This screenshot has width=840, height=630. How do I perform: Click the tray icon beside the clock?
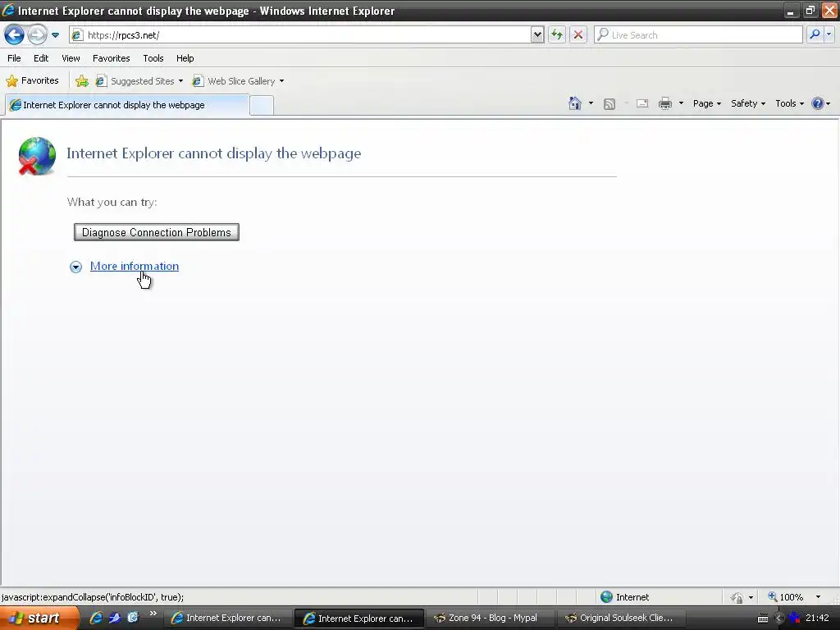795,619
